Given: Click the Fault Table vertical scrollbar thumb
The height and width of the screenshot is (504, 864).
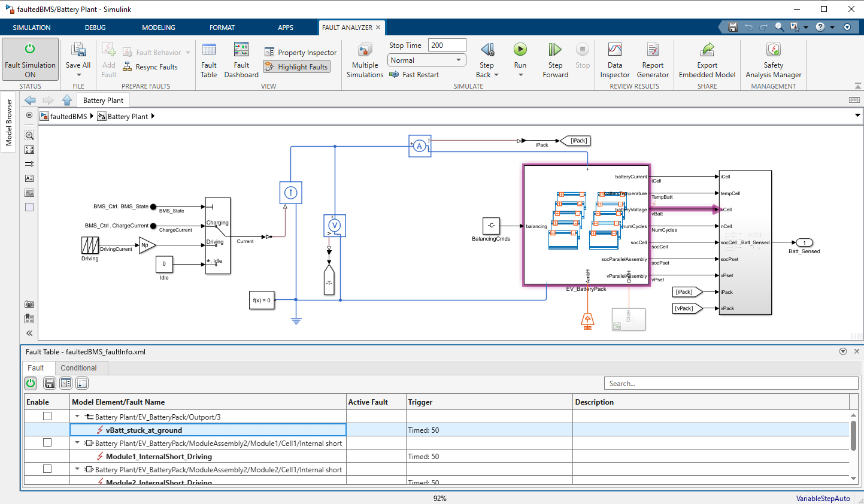Looking at the screenshot, I should [853, 436].
